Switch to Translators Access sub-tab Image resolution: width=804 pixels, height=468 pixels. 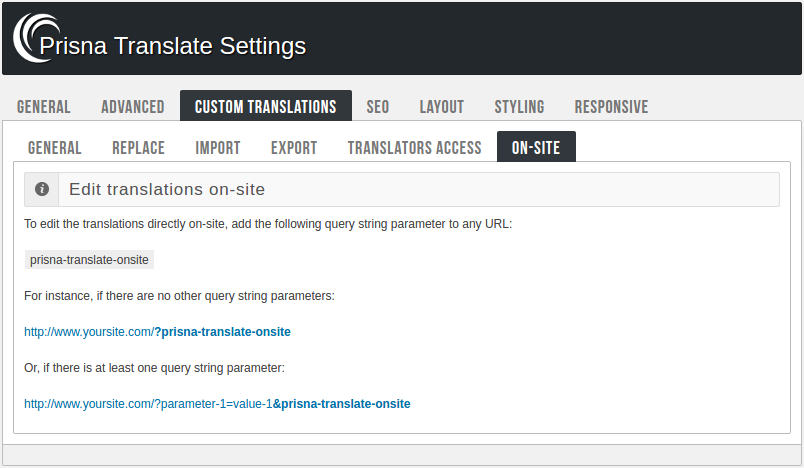pyautogui.click(x=414, y=148)
